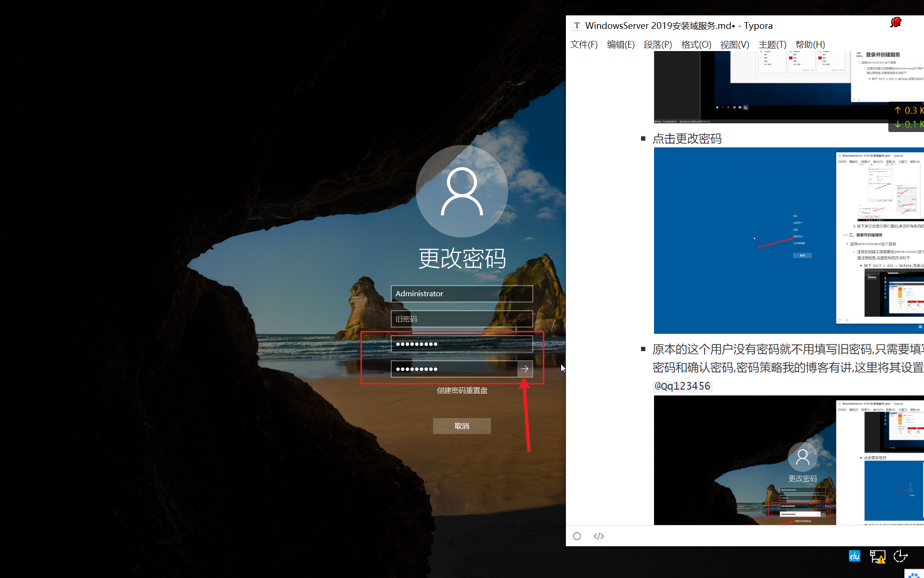Open the 编辑(E) menu
This screenshot has height=578, width=924.
coord(621,45)
